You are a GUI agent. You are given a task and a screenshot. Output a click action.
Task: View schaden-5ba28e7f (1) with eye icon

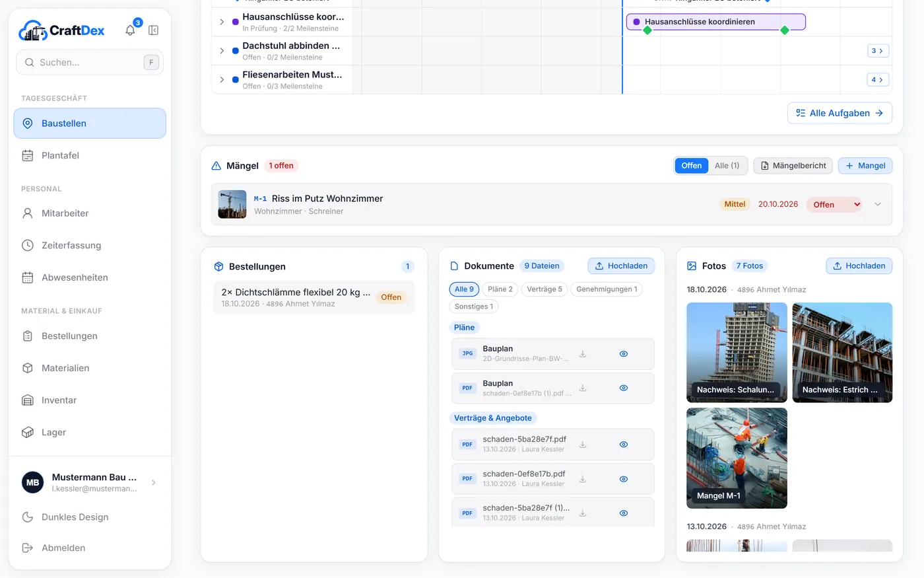pos(624,513)
